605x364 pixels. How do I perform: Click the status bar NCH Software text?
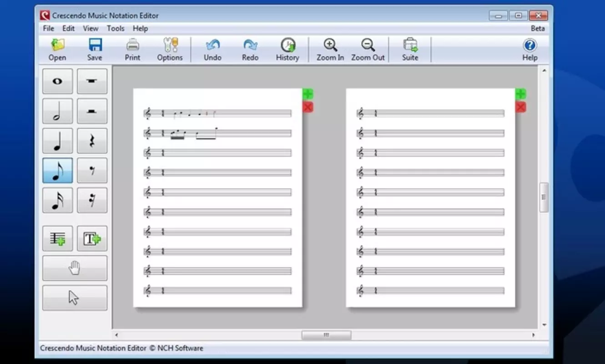coord(180,348)
